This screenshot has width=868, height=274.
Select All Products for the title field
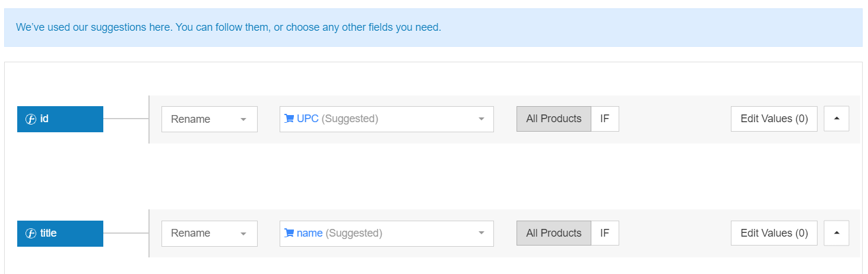point(553,233)
